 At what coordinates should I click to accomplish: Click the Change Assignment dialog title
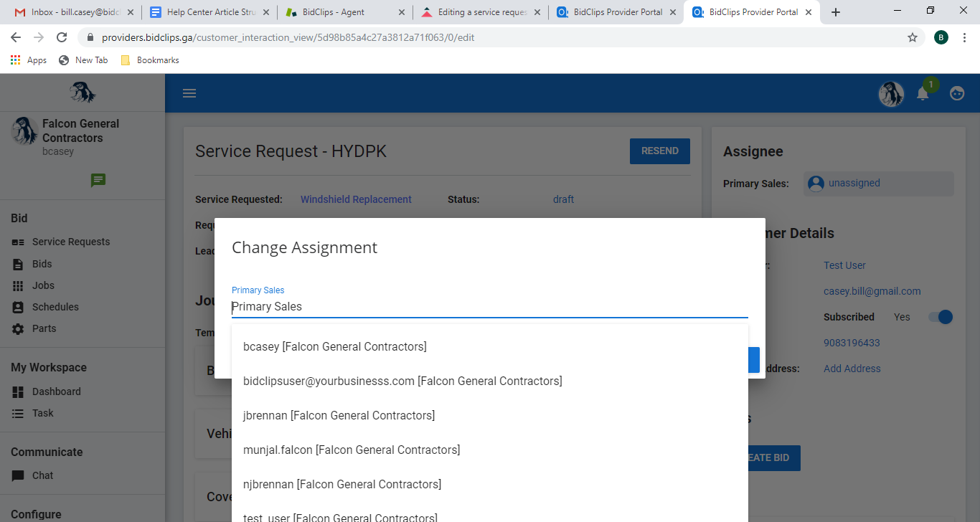(x=304, y=247)
